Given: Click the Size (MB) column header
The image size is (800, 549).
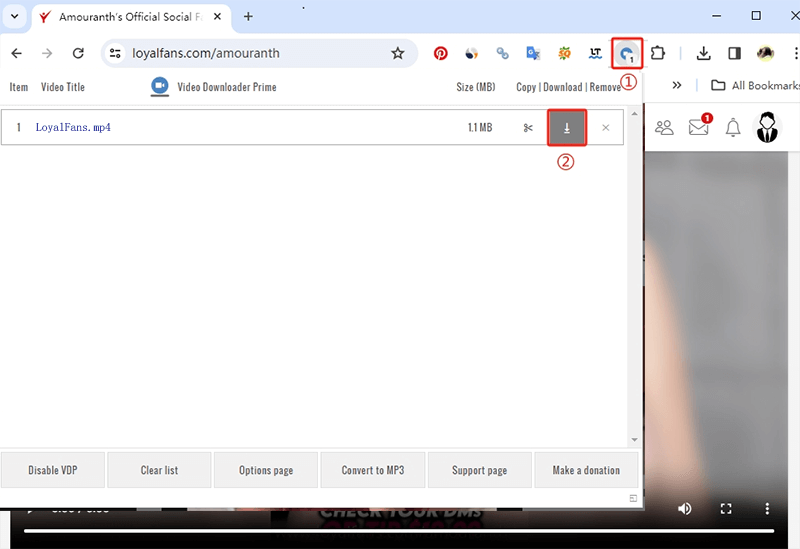Looking at the screenshot, I should tap(476, 87).
